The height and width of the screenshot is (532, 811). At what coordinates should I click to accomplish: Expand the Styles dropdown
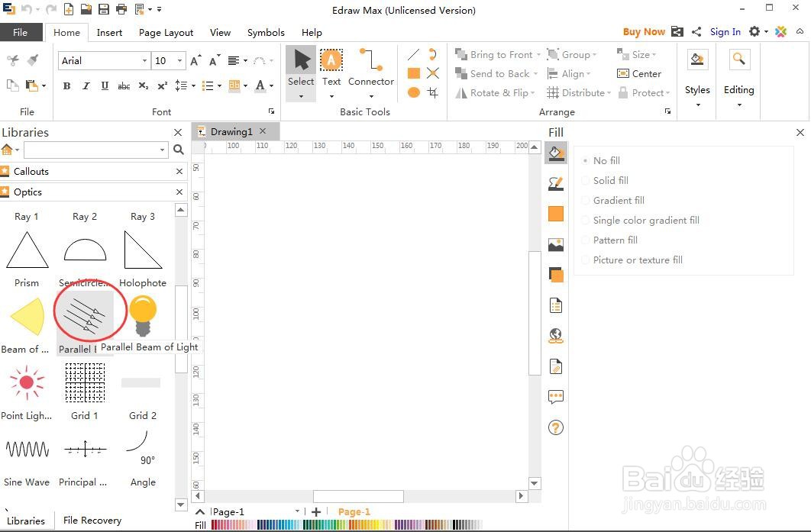click(697, 105)
